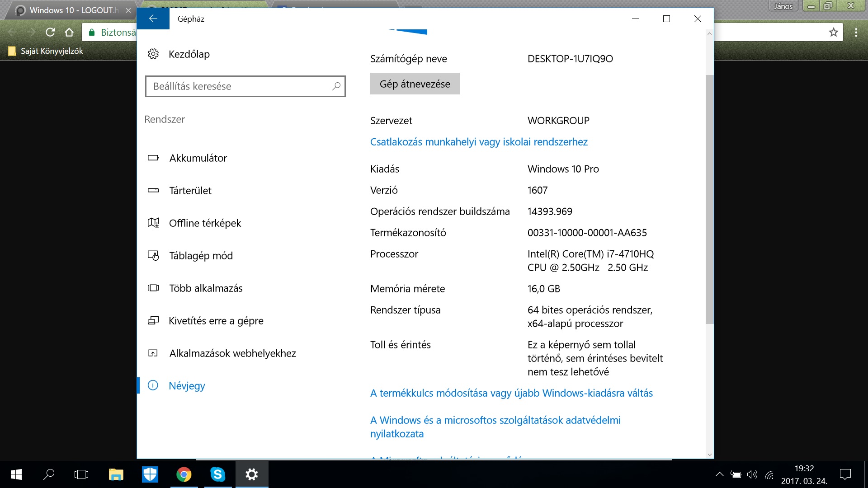
Task: Bookmark this page with the star icon
Action: click(x=833, y=32)
